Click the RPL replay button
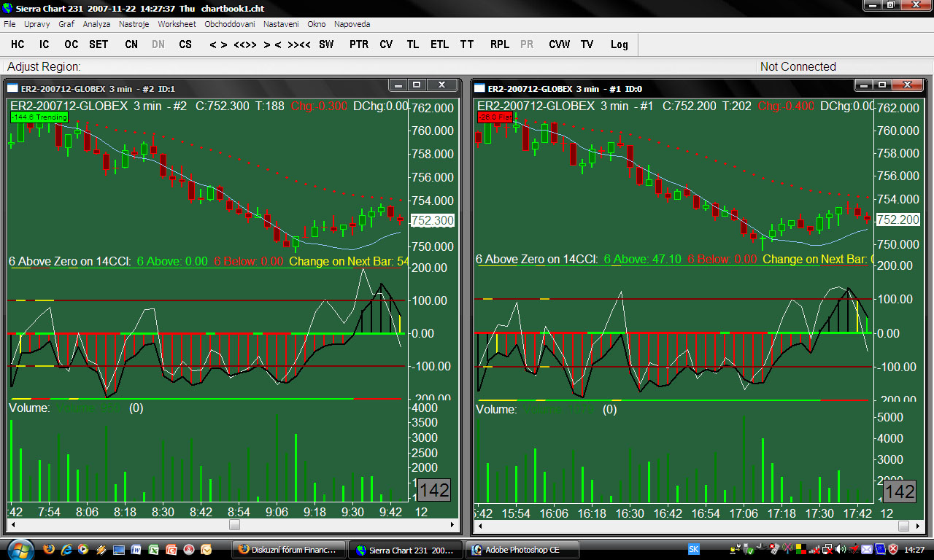934x560 pixels. point(500,44)
